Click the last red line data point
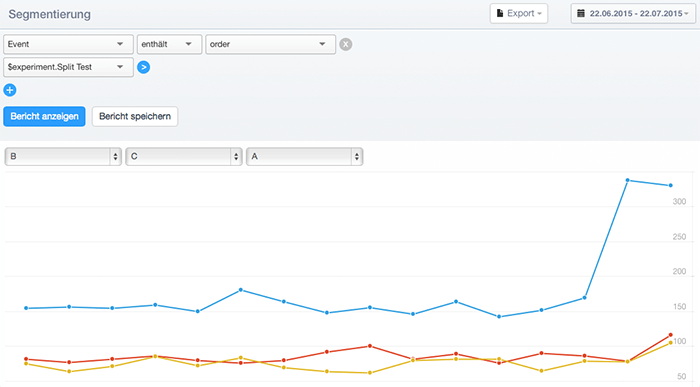Viewport: 700px width, 387px height. [x=671, y=335]
